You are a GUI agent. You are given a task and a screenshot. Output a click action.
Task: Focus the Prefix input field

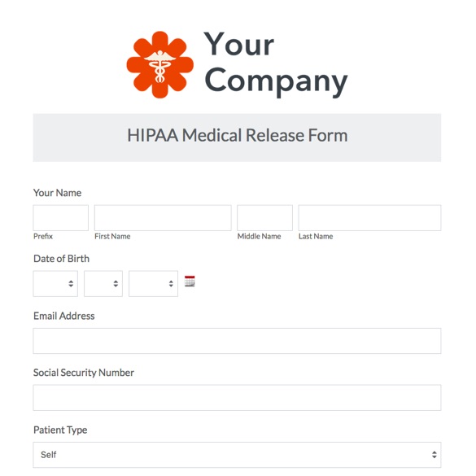(61, 218)
